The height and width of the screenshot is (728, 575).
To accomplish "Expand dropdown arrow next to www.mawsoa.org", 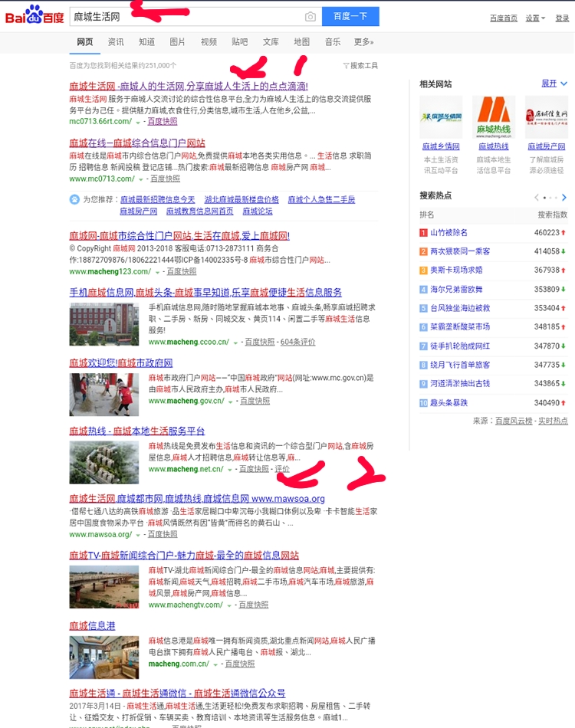I will pyautogui.click(x=138, y=536).
